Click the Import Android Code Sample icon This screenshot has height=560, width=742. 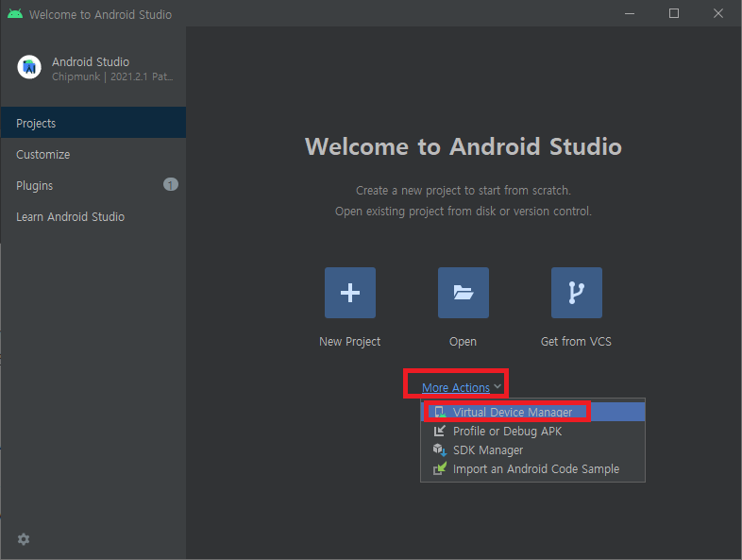coord(440,468)
